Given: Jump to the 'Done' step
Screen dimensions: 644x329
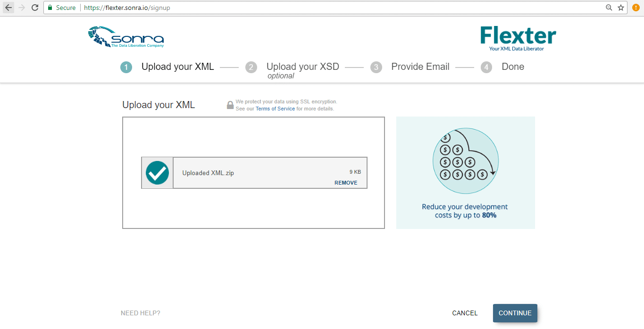Looking at the screenshot, I should (x=513, y=67).
